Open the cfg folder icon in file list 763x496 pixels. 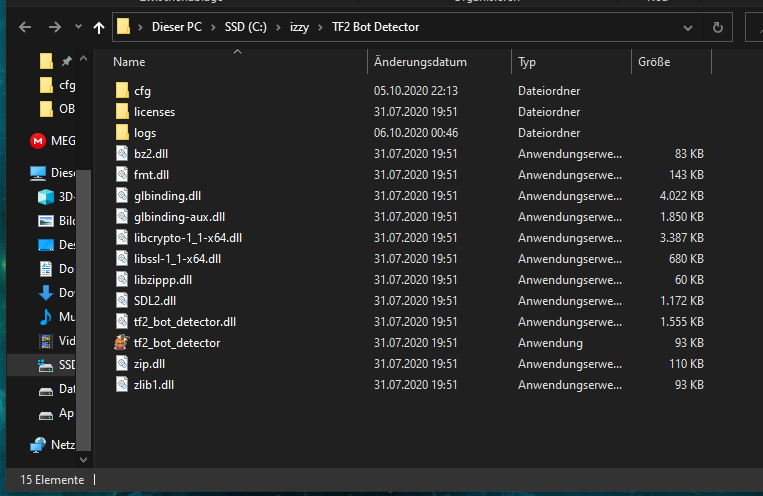122,91
